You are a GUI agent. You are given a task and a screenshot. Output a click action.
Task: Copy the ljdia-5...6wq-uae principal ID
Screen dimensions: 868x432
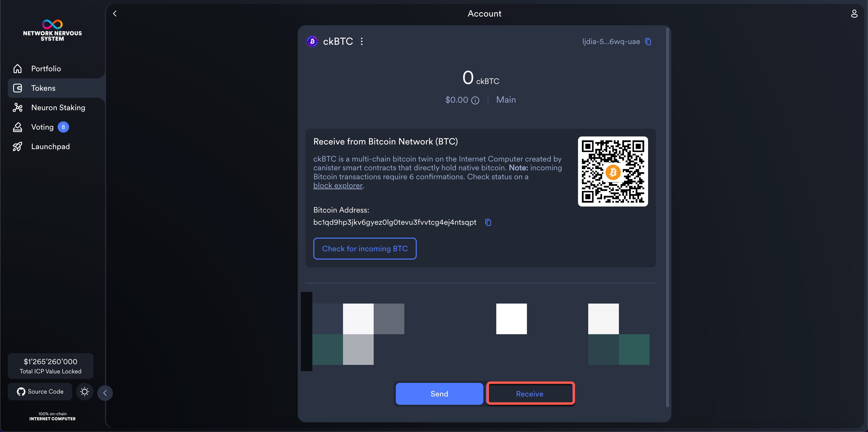coord(648,41)
